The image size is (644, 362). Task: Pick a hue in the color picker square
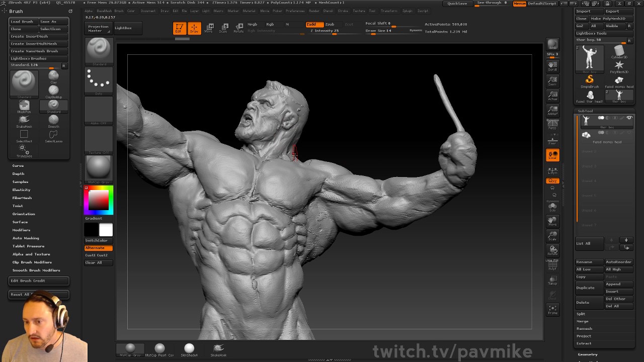(x=99, y=200)
